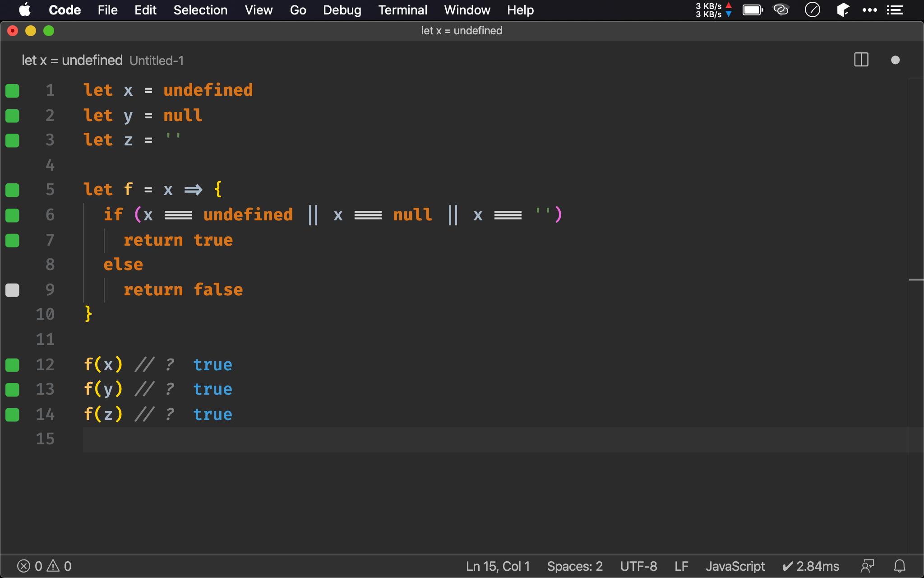Click the gray uncovered marker on line 9
924x578 pixels.
pyautogui.click(x=12, y=290)
